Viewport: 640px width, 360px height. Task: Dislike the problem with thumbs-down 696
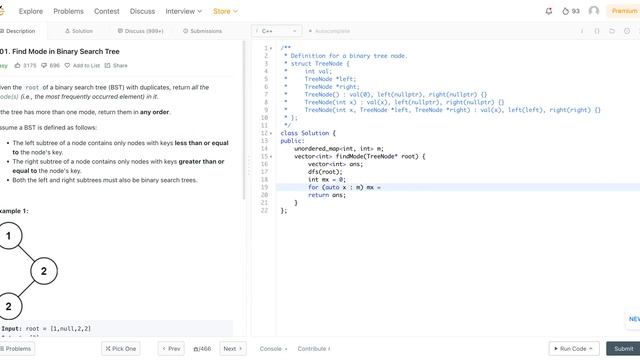click(x=50, y=65)
